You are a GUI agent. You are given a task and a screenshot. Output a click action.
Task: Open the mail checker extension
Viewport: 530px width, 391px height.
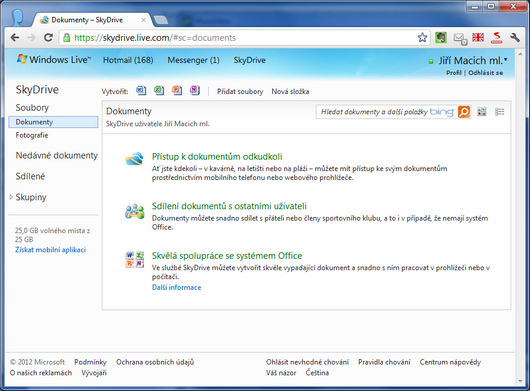pyautogui.click(x=460, y=38)
